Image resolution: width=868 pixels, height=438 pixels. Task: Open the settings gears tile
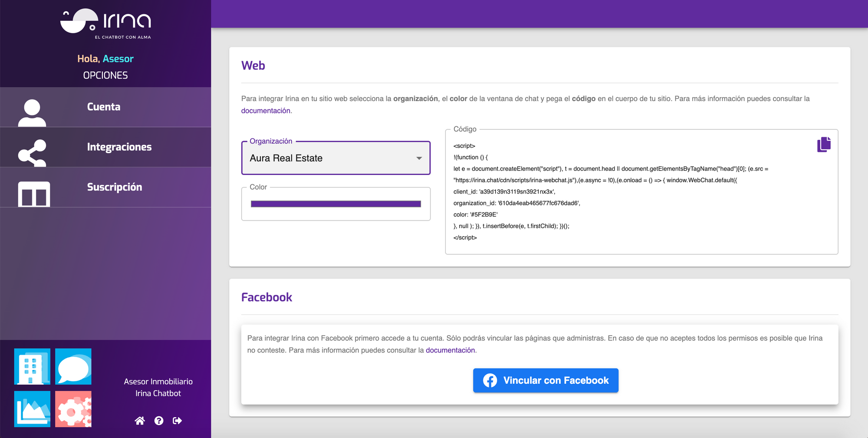point(73,409)
